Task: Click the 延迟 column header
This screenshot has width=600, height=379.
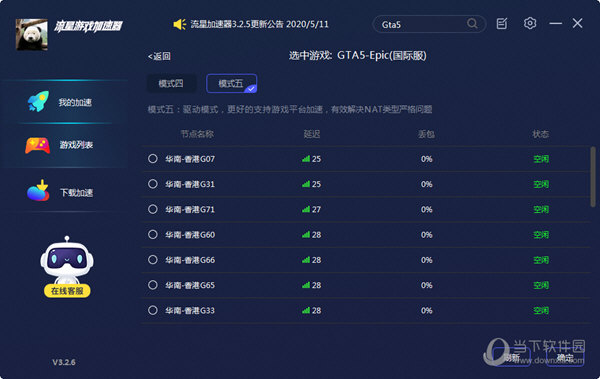Action: coord(312,134)
